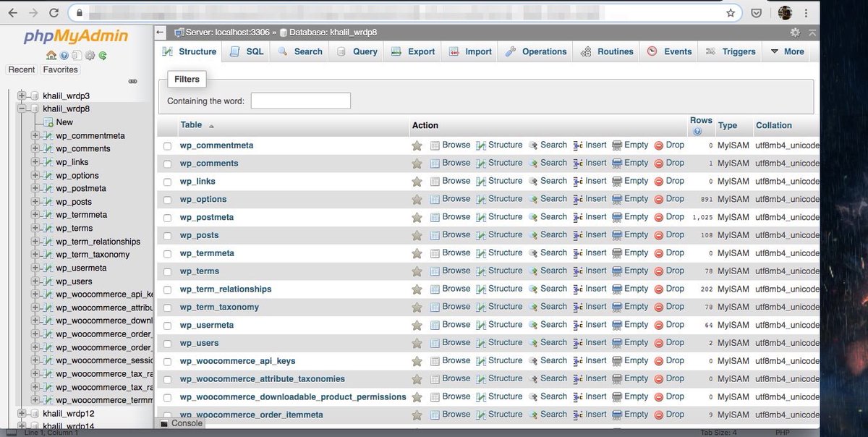This screenshot has height=437, width=868.
Task: Check the wp_comments row checkbox
Action: click(168, 164)
